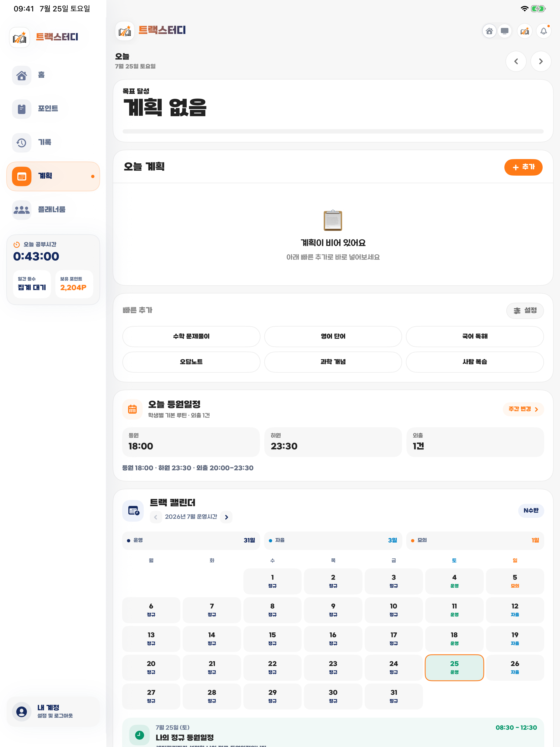Click the 트랙 캘린더 calendar clock icon
560x747 pixels.
coord(133,511)
